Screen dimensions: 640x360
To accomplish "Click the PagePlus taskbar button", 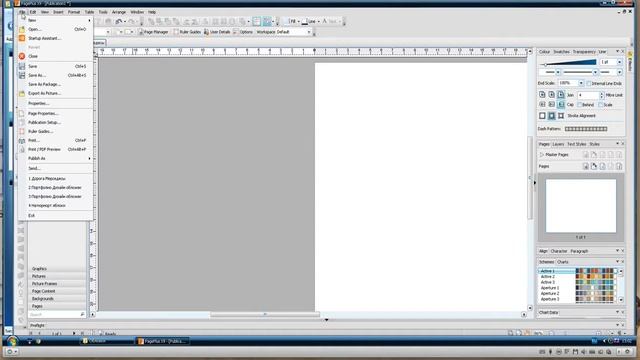I will coord(162,341).
